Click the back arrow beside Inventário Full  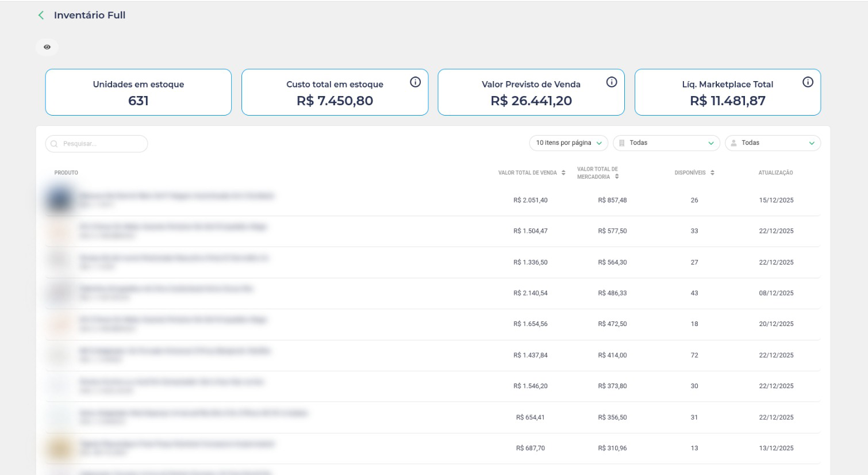tap(41, 16)
